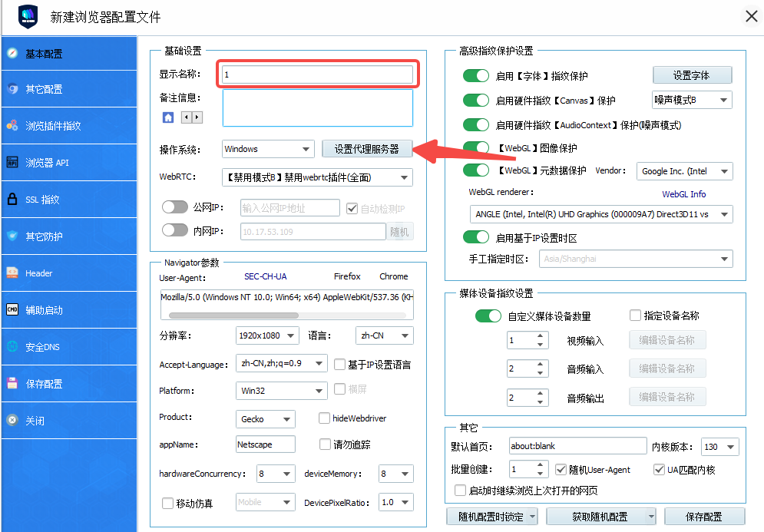Image resolution: width=764 pixels, height=532 pixels.
Task: Open the 内核版本 130 dropdown
Action: (720, 447)
